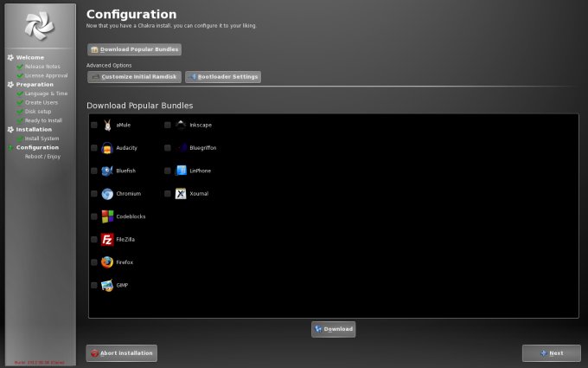588x368 pixels.
Task: Tick the Bluegriffon checkbox
Action: point(168,148)
